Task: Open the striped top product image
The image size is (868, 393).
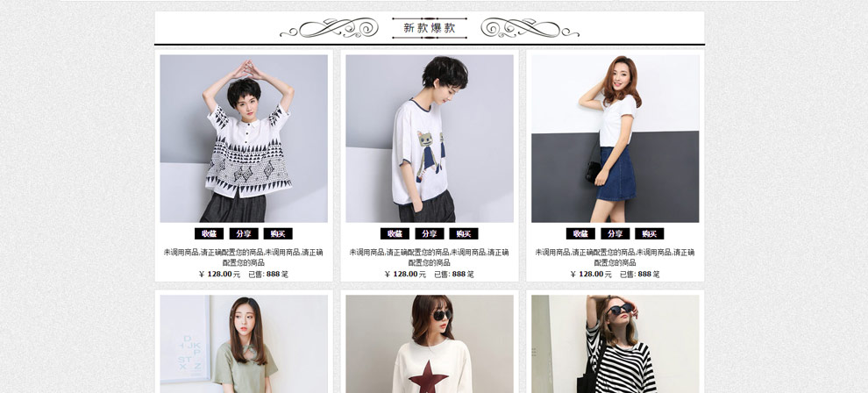Action: [615, 344]
